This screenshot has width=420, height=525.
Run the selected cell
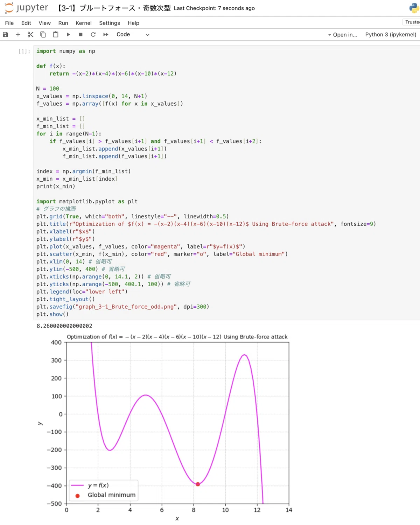(68, 34)
